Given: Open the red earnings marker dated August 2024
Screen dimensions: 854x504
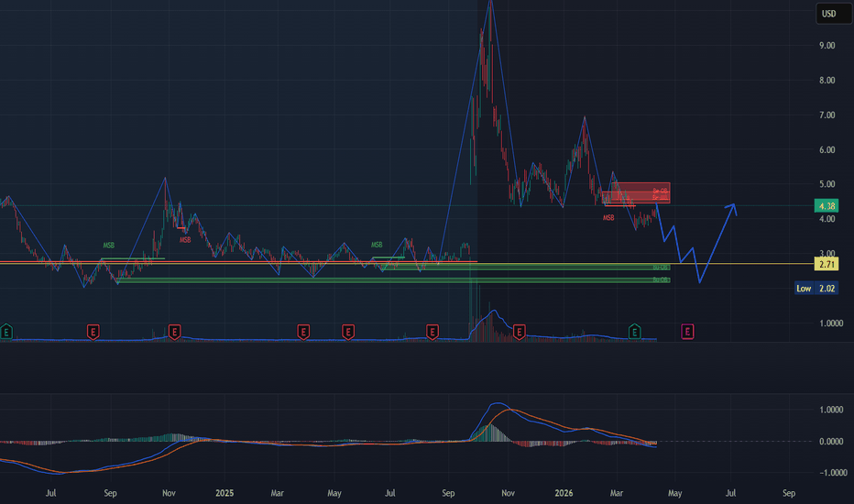Looking at the screenshot, I should pyautogui.click(x=93, y=332).
